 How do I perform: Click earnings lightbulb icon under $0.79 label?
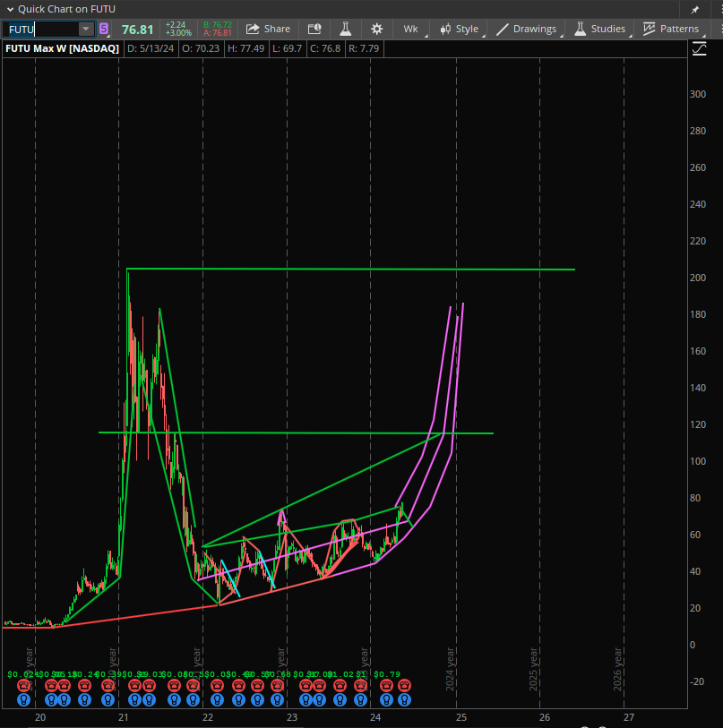point(387,699)
